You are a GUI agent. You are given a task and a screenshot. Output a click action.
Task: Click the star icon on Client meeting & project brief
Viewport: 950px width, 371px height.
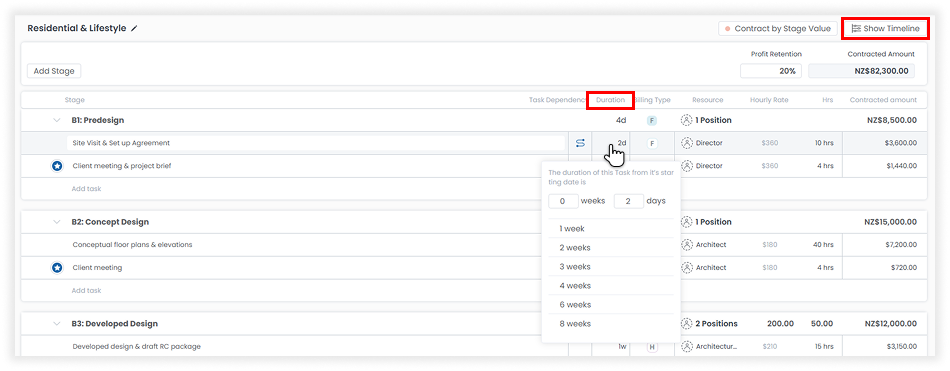point(57,165)
